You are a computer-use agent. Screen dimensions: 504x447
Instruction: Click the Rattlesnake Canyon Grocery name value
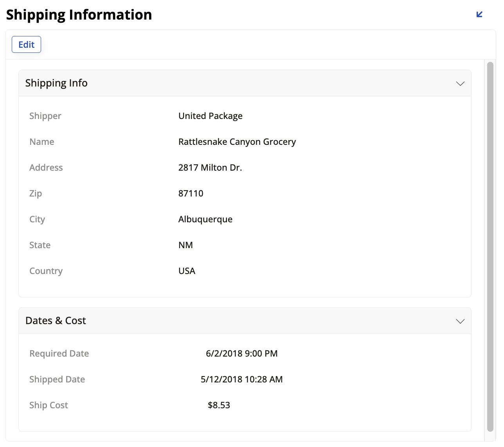point(237,142)
